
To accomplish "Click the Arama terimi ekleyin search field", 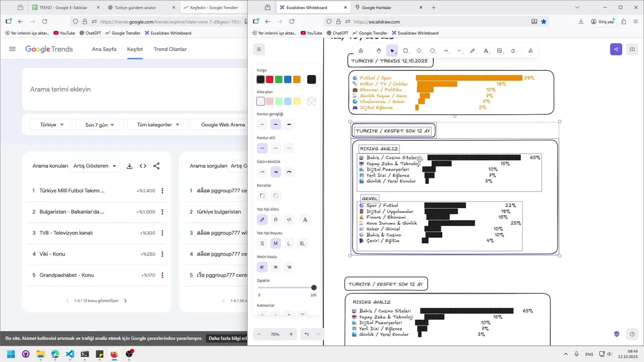I will 134,89.
